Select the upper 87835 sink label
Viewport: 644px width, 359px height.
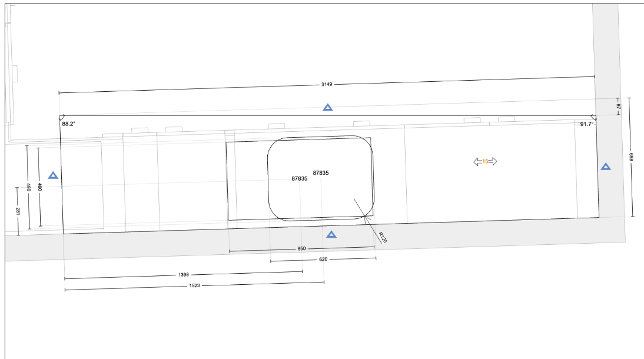pos(321,173)
